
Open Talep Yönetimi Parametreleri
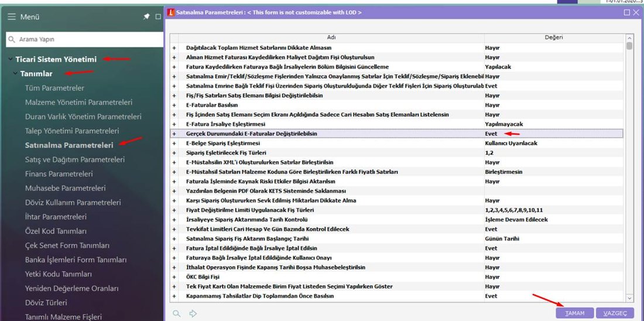click(72, 131)
